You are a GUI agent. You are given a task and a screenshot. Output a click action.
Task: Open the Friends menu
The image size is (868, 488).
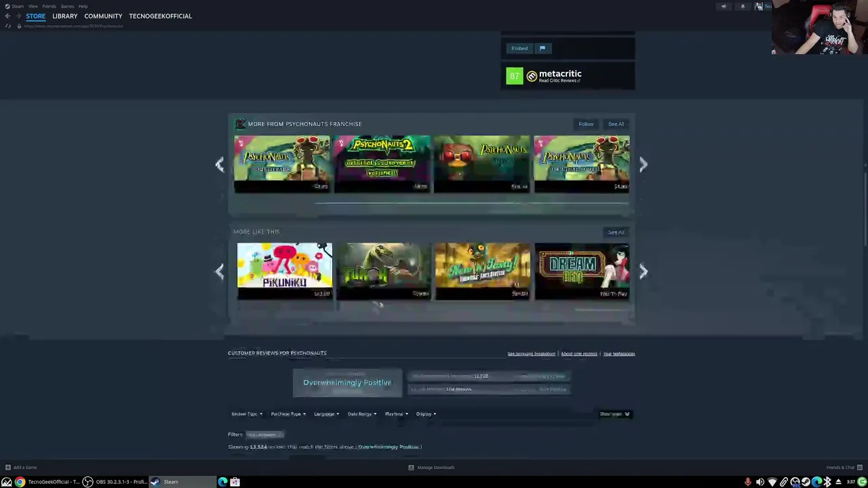point(49,6)
